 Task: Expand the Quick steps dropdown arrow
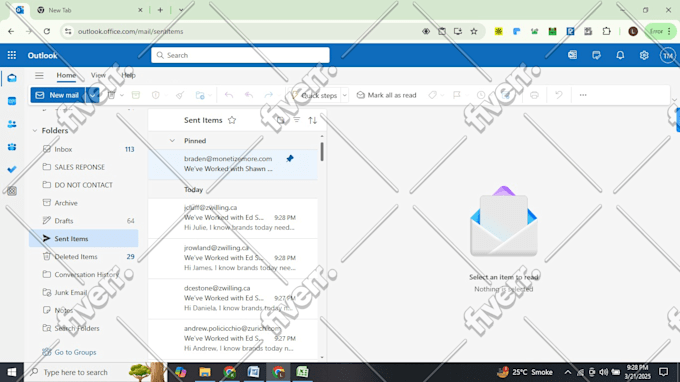(345, 95)
